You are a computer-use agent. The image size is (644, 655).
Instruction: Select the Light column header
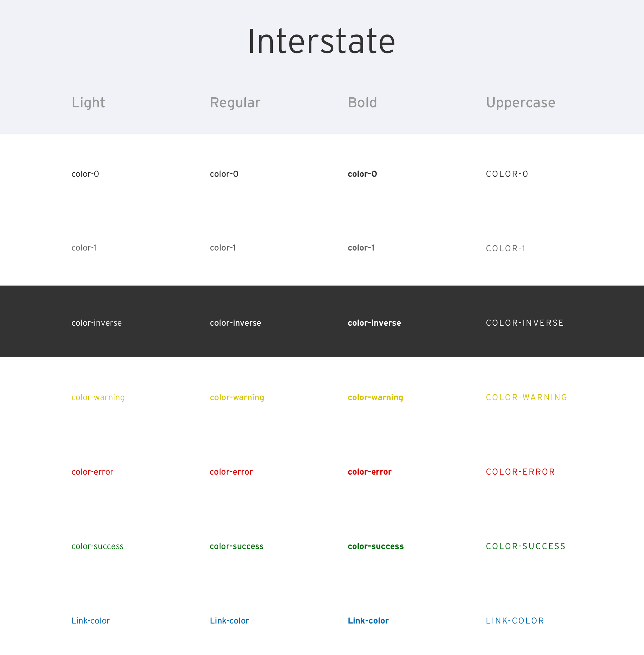click(x=88, y=102)
